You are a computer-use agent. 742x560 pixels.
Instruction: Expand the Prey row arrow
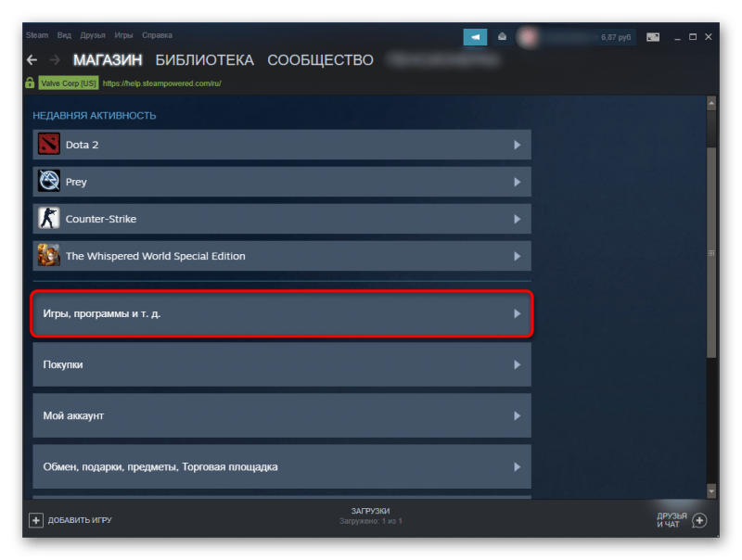tap(518, 182)
